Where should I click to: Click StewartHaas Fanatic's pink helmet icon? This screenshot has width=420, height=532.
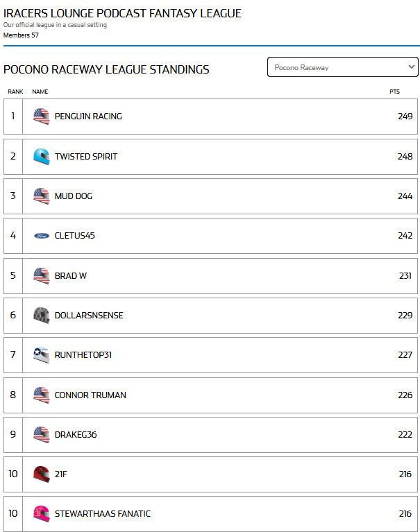coord(42,514)
